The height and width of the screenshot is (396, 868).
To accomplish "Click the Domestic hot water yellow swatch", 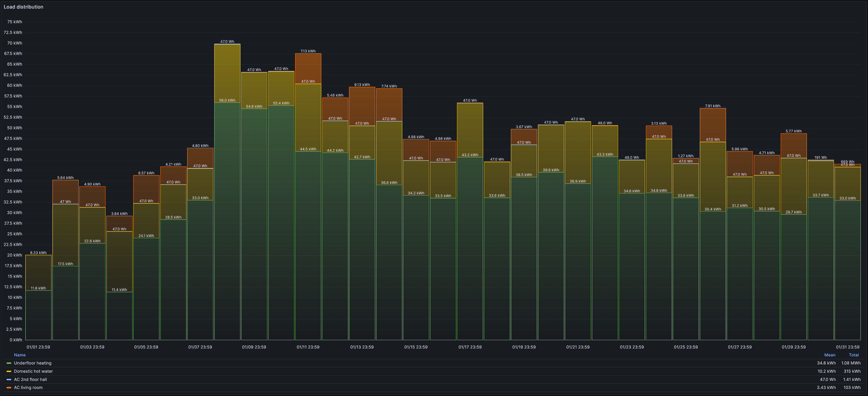I will tap(9, 371).
